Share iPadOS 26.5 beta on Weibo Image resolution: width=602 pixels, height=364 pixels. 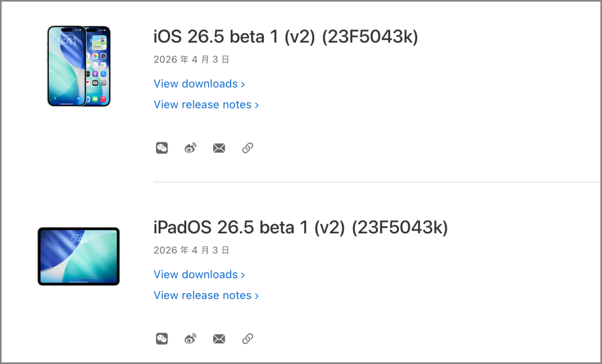(191, 339)
